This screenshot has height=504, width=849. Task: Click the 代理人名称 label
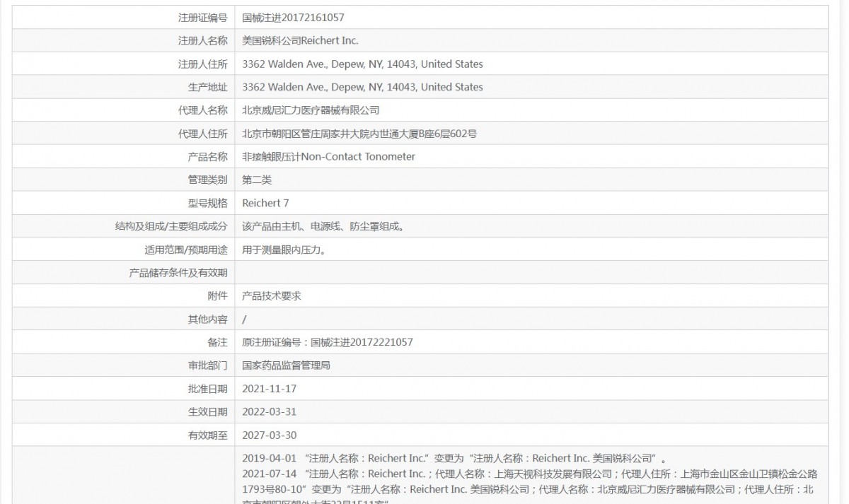[203, 110]
